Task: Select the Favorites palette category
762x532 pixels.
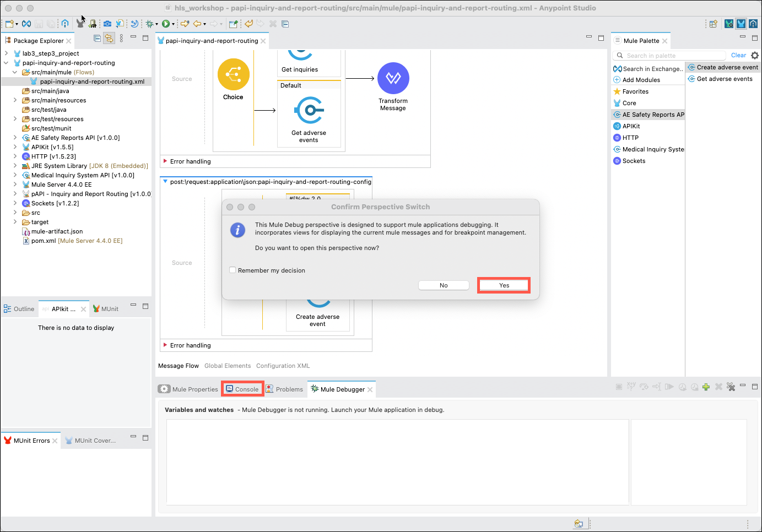Action: click(631, 91)
